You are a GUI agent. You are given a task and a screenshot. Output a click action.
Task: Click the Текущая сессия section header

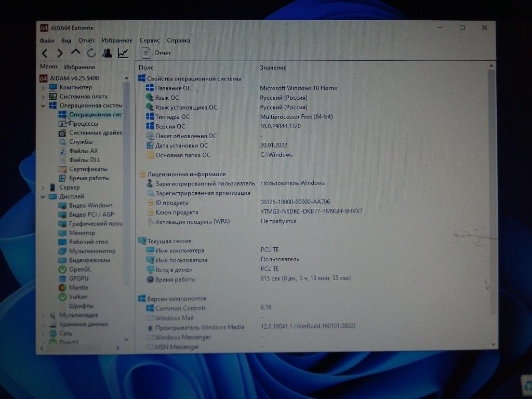coord(169,241)
